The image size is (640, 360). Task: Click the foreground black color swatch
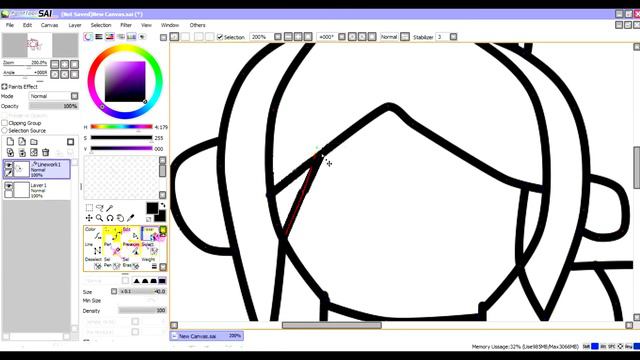point(152,208)
